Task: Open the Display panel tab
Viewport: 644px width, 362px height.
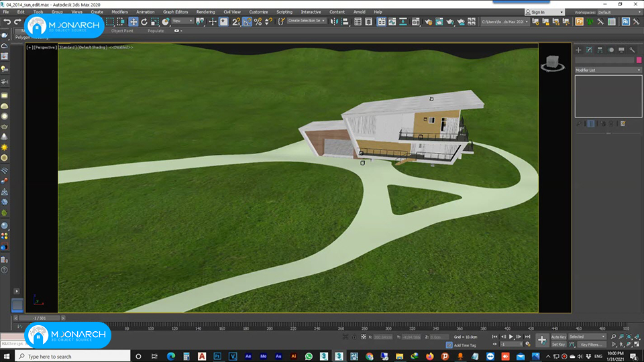Action: pos(621,50)
